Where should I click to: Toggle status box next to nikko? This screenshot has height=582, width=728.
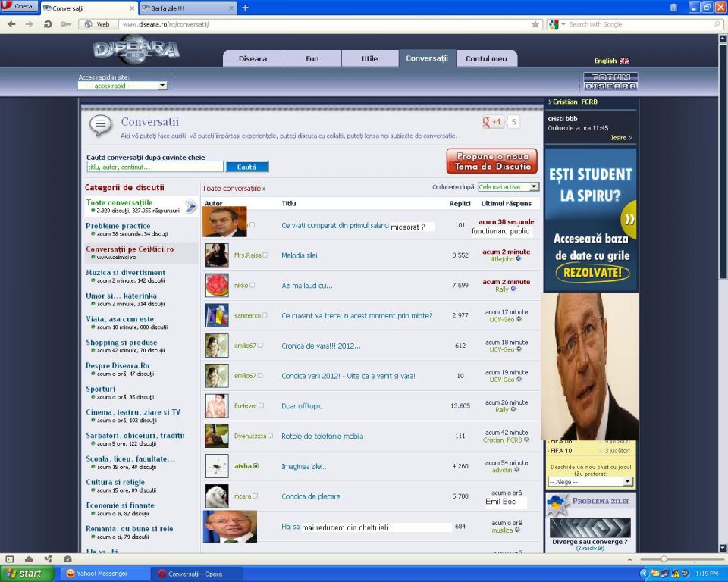[252, 285]
